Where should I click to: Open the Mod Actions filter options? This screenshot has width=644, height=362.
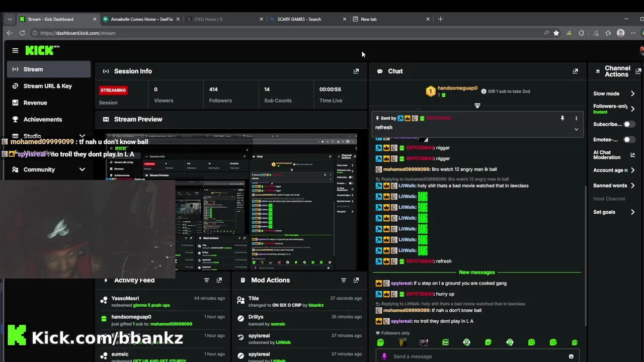click(x=344, y=280)
